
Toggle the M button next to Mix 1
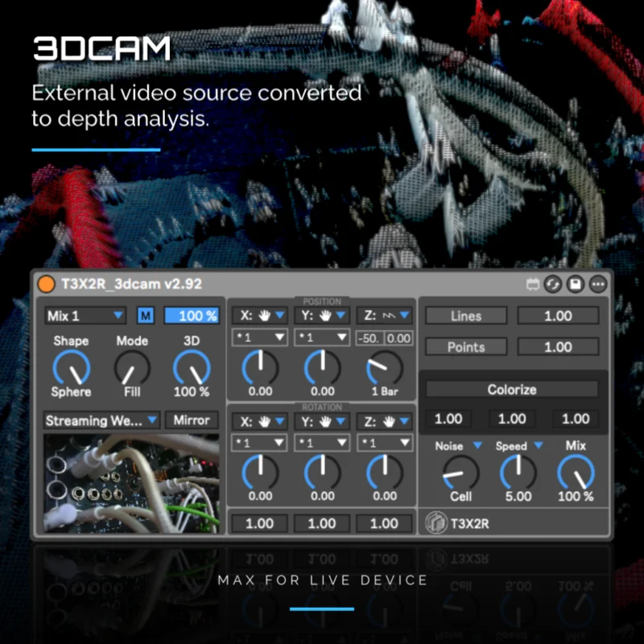146,316
